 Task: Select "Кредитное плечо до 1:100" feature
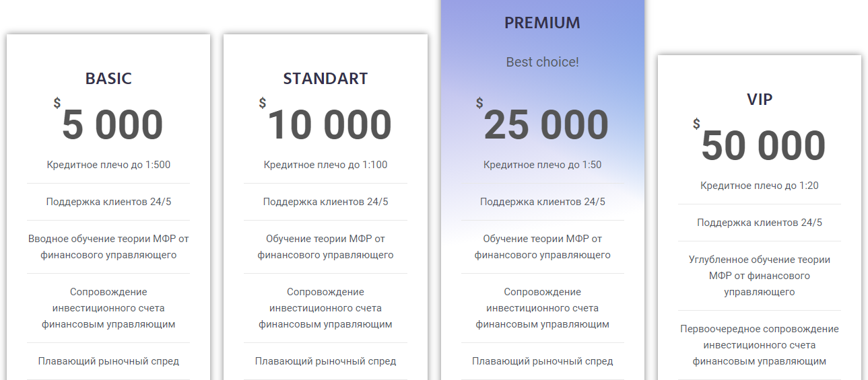coord(325,165)
